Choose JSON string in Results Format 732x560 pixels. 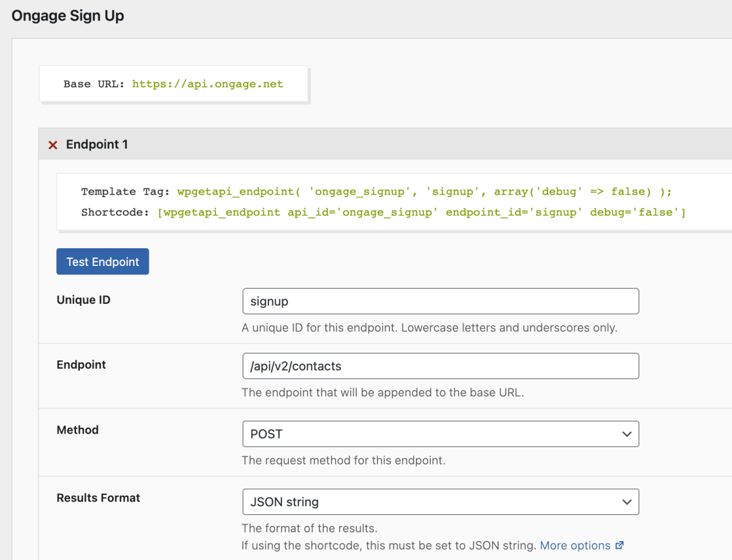coord(440,502)
